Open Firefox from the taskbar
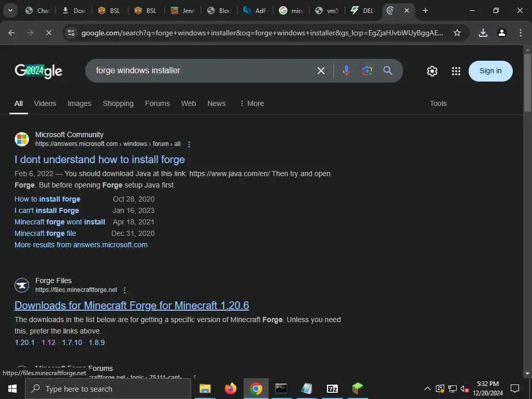The width and height of the screenshot is (532, 399). 230,389
